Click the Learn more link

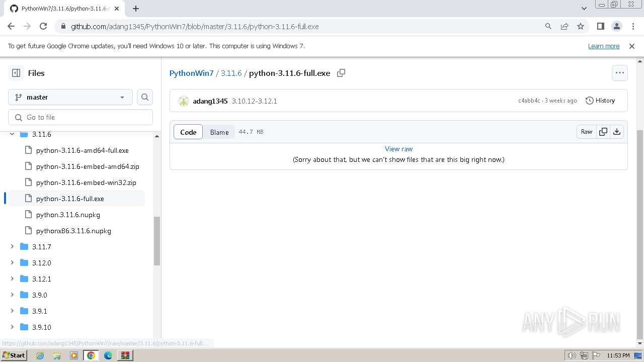click(x=604, y=46)
